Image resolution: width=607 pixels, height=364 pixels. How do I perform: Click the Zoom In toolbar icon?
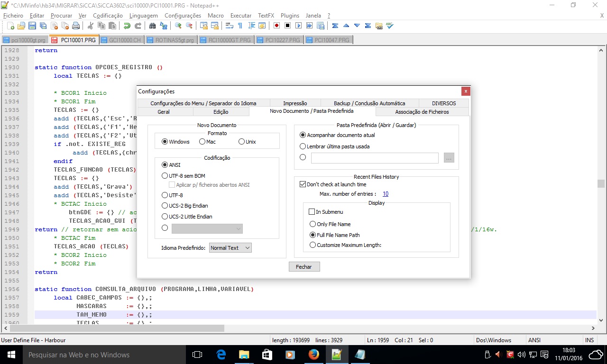(178, 26)
